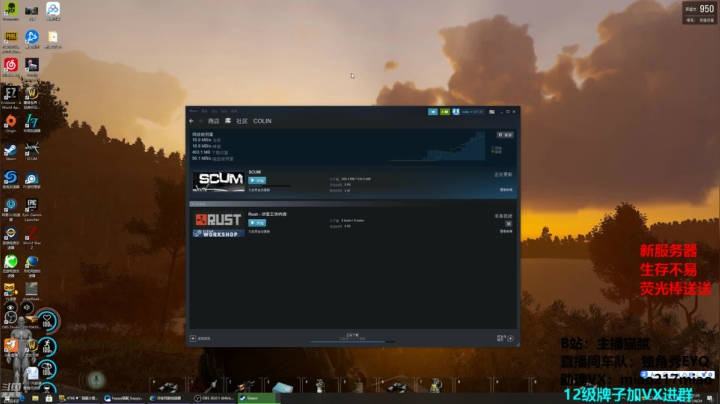Image resolution: width=720 pixels, height=404 pixels.
Task: Click the SCUM download progress bar
Action: coord(270,186)
